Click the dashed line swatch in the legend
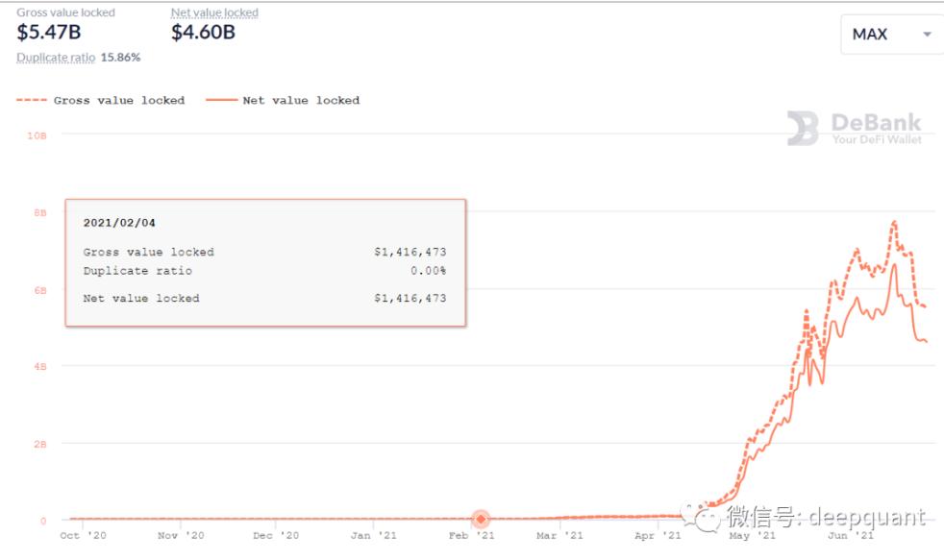The height and width of the screenshot is (560, 944). click(31, 100)
